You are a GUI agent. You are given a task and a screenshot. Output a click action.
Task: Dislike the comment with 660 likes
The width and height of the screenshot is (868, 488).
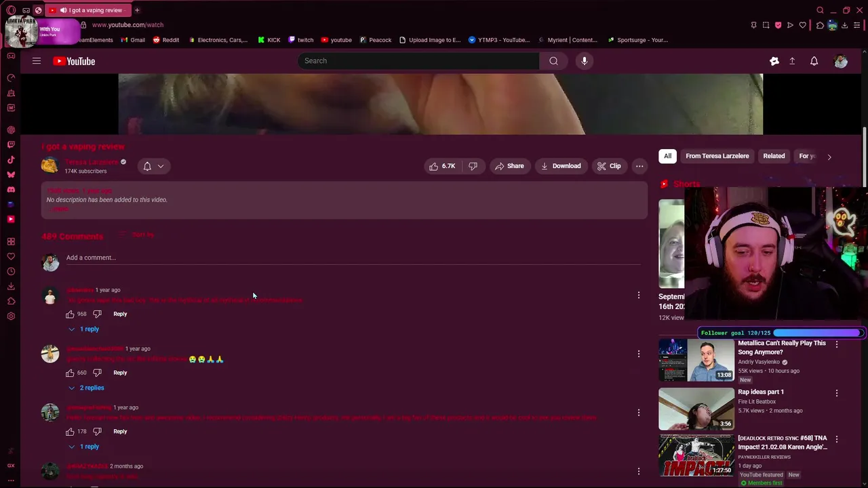coord(97,373)
